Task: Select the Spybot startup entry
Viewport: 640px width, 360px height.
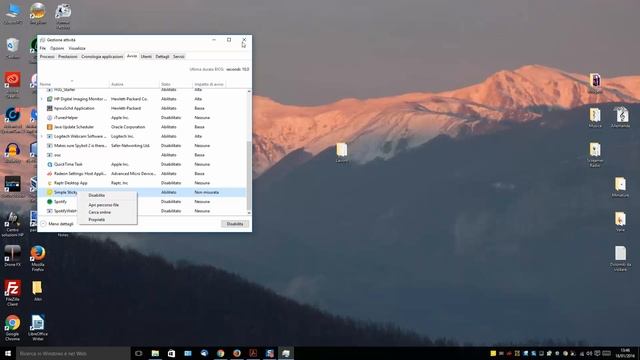Action: 142,146
